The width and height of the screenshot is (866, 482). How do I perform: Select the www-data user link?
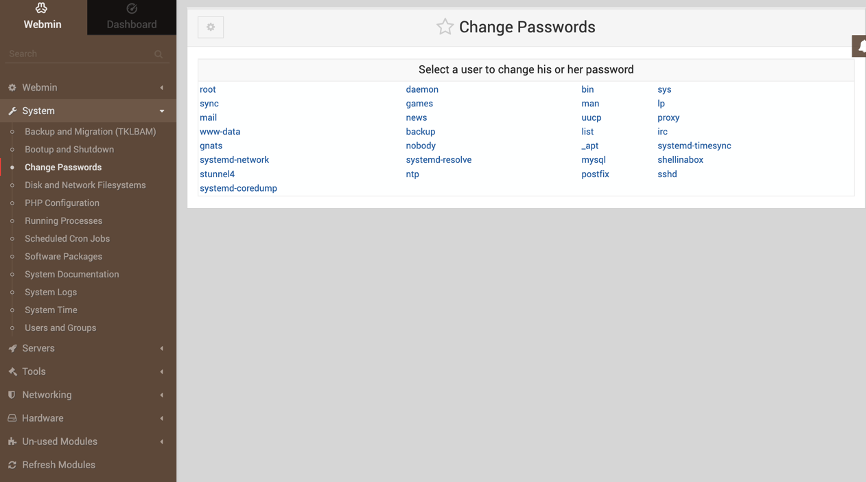[x=220, y=132]
